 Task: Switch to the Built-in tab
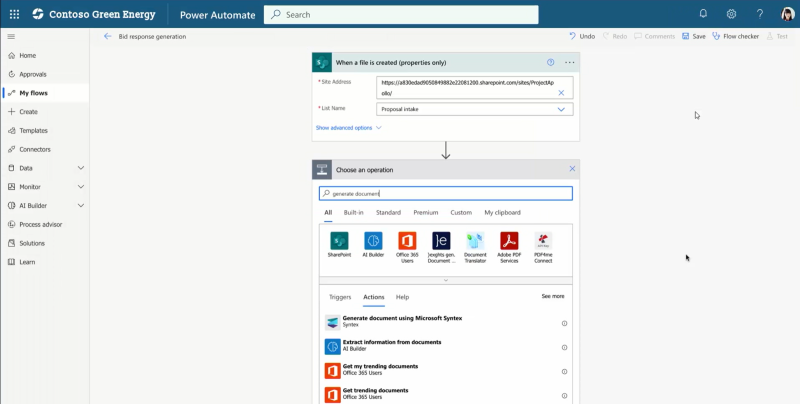pyautogui.click(x=354, y=213)
